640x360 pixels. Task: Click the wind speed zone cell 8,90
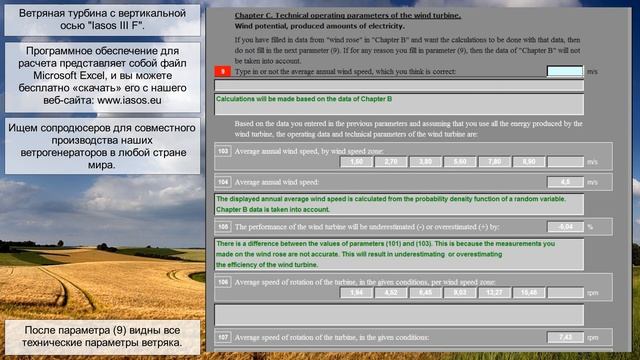point(529,162)
